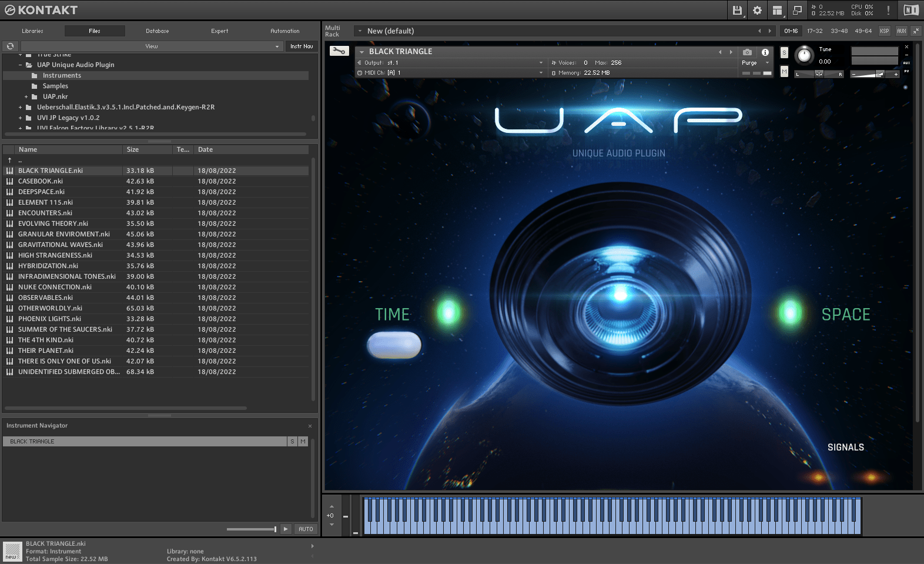Click the L-R pan slider
This screenshot has height=564, width=924.
tap(819, 74)
